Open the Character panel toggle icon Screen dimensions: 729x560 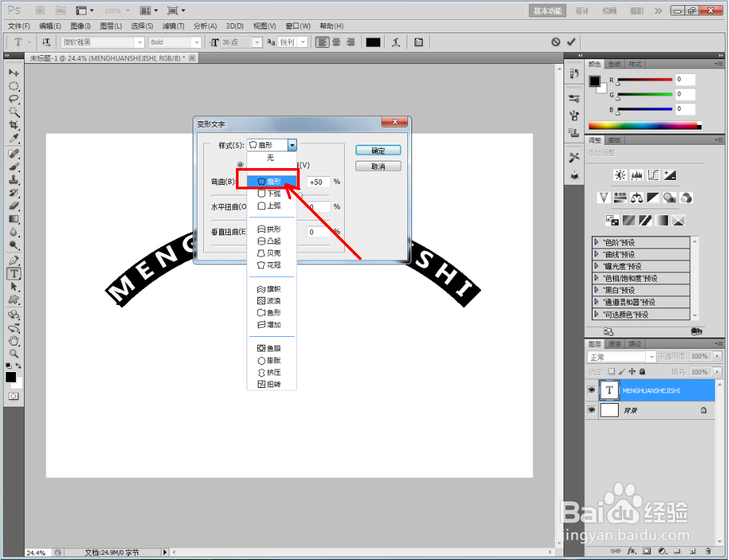pyautogui.click(x=419, y=43)
